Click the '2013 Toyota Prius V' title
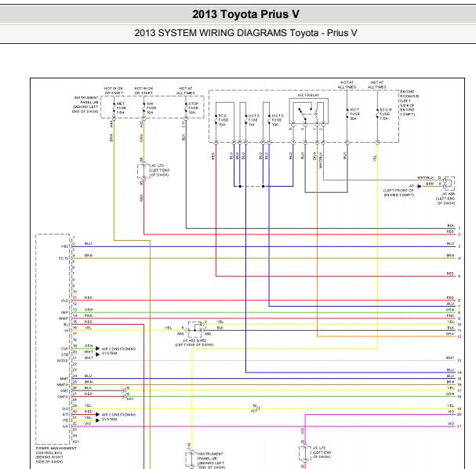The height and width of the screenshot is (469, 476). tap(246, 14)
